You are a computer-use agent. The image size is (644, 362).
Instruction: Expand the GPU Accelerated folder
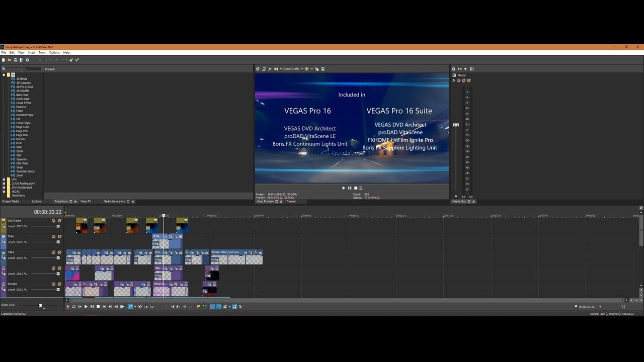4,188
